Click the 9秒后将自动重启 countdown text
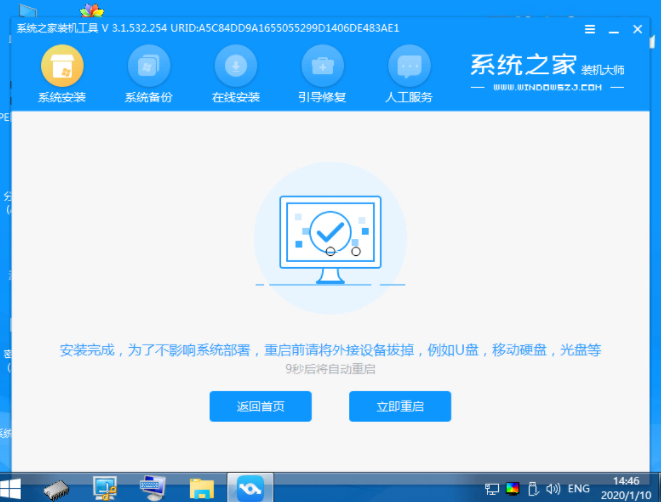 pos(330,369)
